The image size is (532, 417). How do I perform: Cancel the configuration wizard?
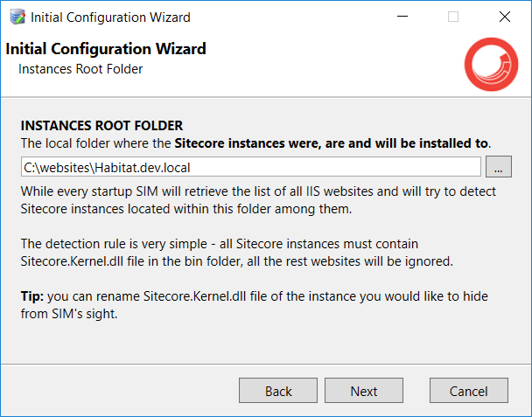click(469, 391)
